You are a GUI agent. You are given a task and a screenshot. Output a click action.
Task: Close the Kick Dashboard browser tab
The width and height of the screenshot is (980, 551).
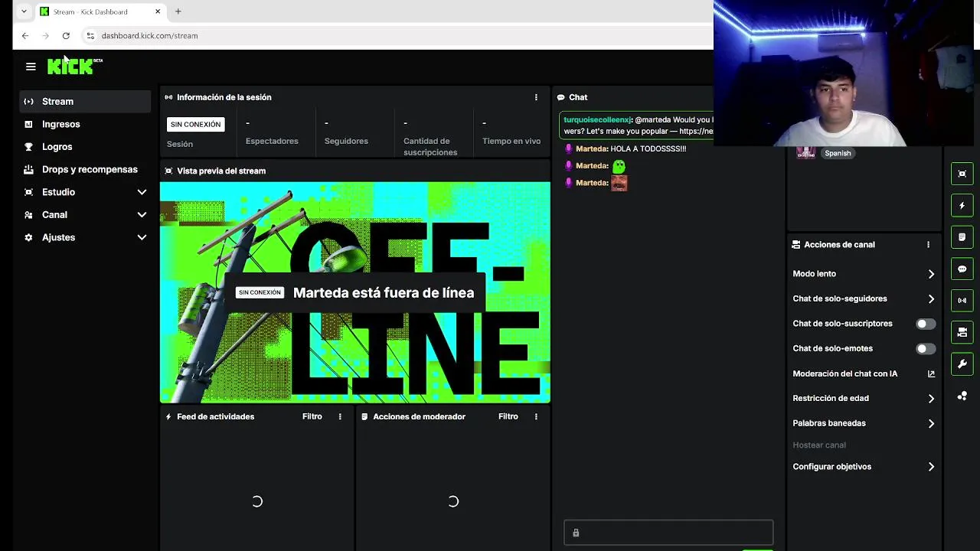158,11
